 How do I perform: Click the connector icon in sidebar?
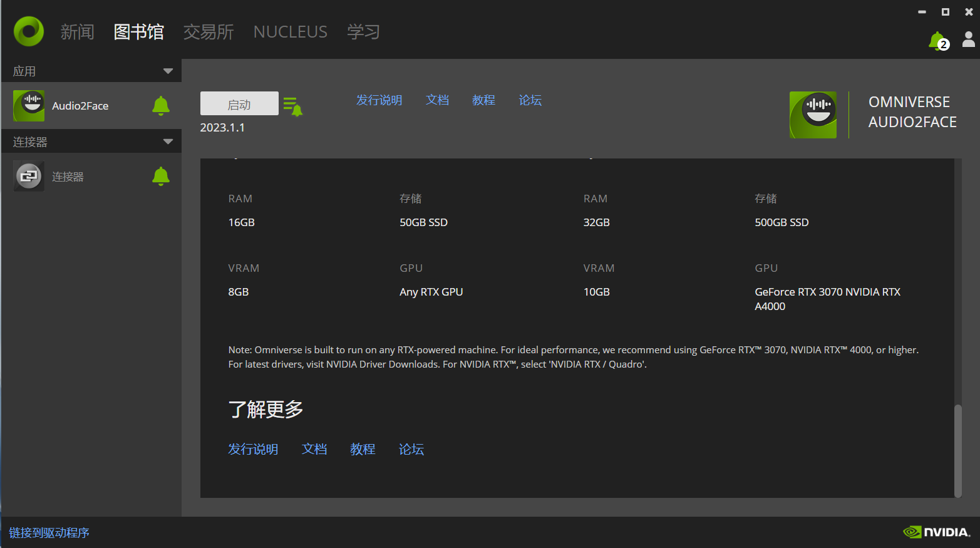[x=29, y=177]
